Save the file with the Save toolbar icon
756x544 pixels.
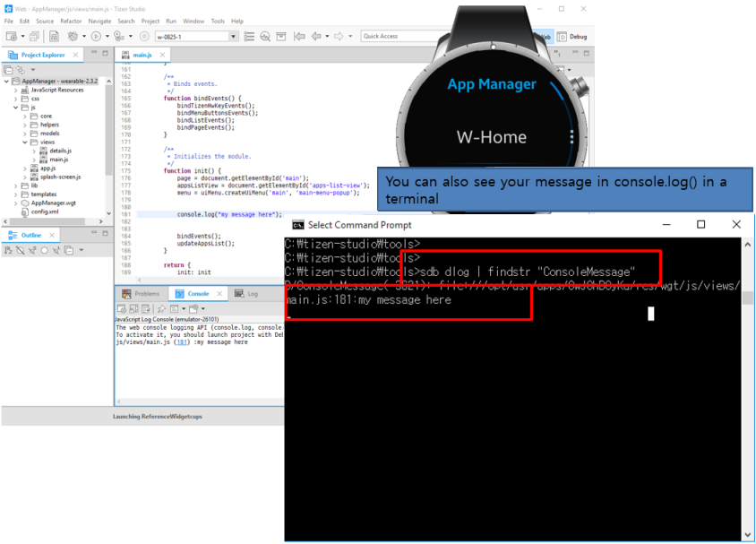tap(55, 36)
